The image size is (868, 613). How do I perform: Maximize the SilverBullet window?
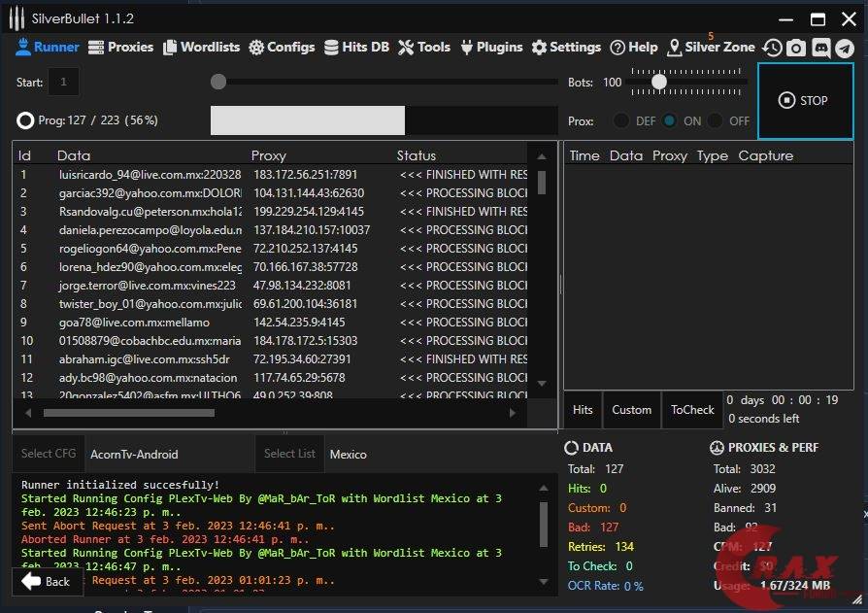tap(818, 19)
